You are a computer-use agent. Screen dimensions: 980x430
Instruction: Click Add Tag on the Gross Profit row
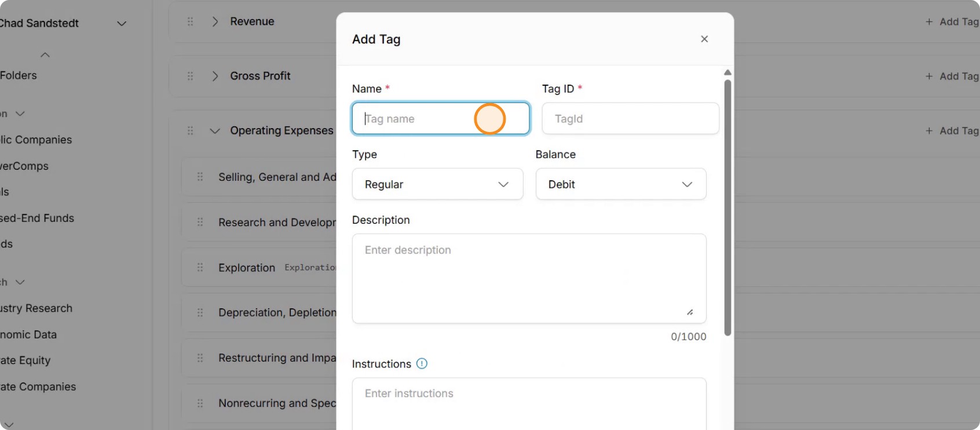[952, 76]
